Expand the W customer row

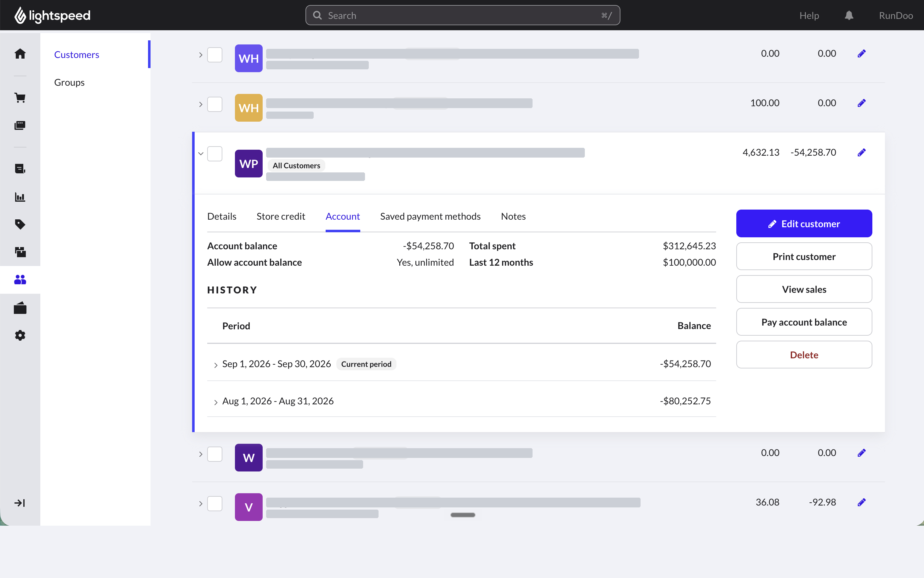click(201, 454)
